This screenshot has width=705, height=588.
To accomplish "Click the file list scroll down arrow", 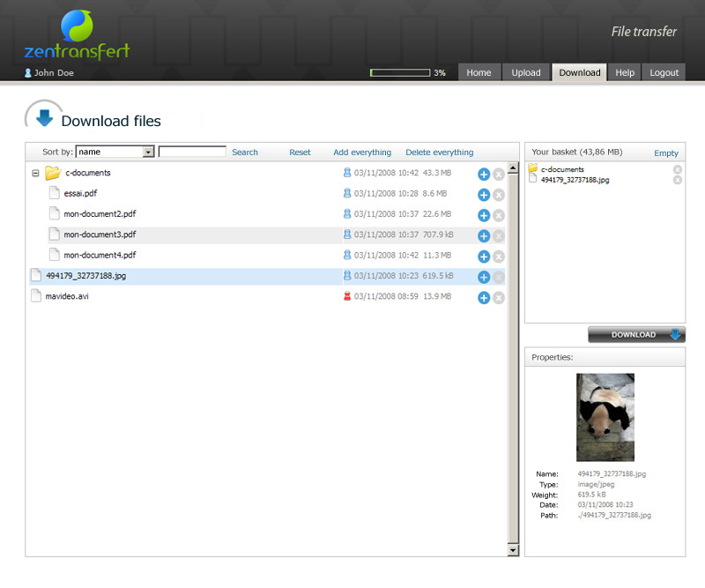I will click(513, 550).
